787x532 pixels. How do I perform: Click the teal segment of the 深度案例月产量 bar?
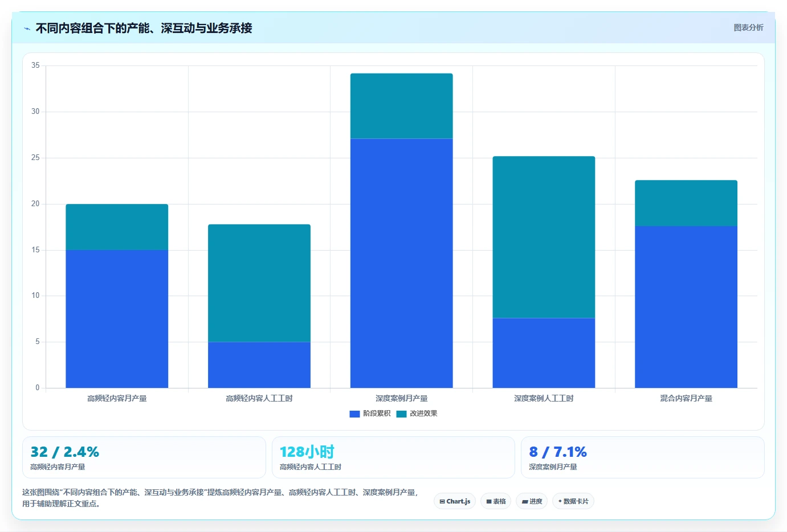[x=402, y=106]
